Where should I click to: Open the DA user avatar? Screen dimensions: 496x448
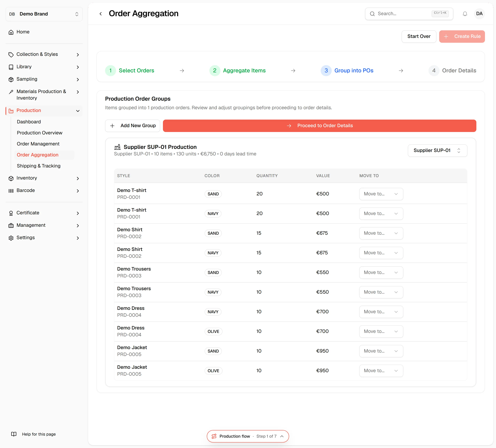click(479, 14)
